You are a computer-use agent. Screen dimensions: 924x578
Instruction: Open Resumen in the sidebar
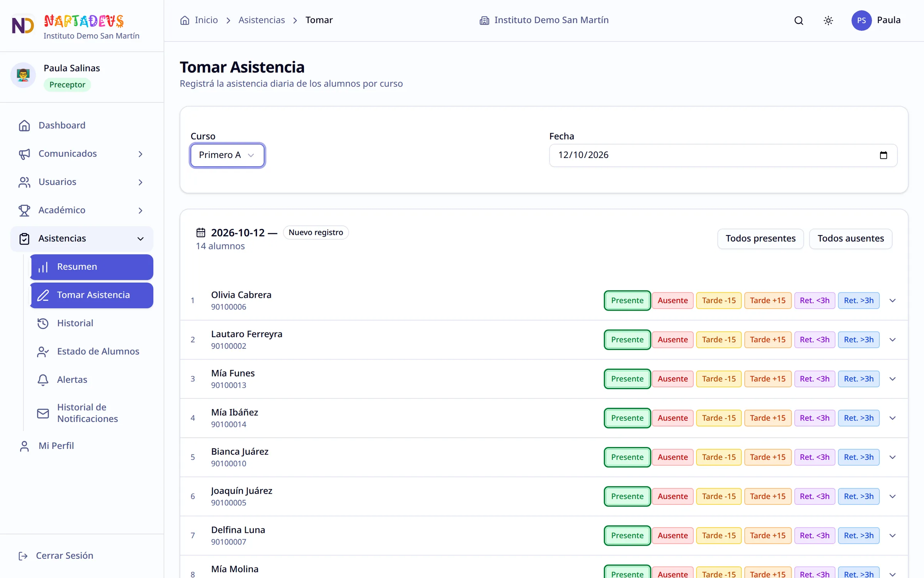[x=92, y=267]
